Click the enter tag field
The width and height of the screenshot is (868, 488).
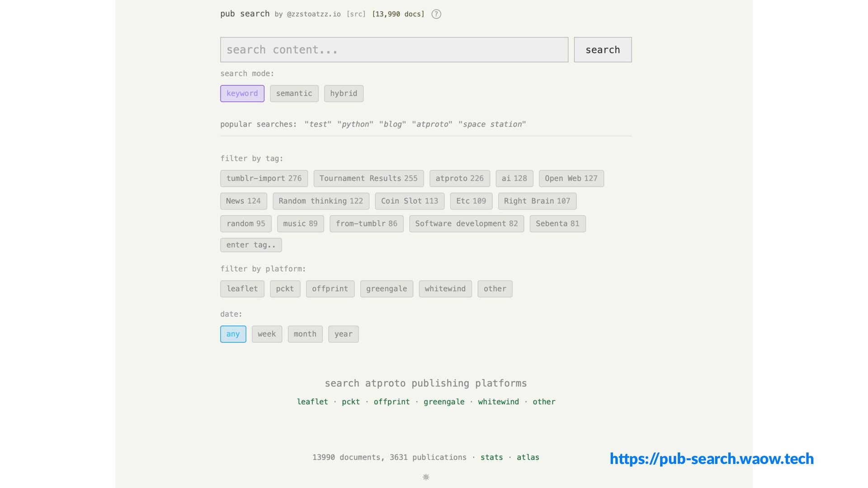tap(250, 245)
